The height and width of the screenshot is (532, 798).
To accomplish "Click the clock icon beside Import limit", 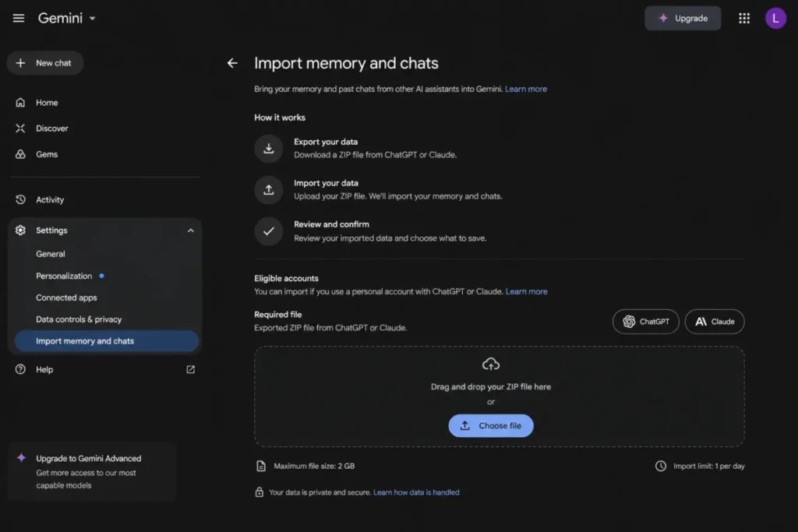I will click(660, 466).
